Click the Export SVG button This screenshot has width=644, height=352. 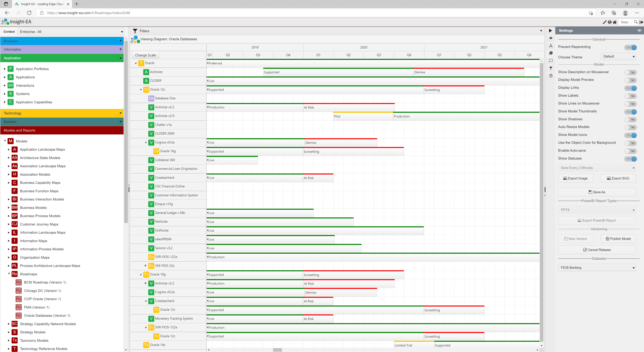click(618, 178)
